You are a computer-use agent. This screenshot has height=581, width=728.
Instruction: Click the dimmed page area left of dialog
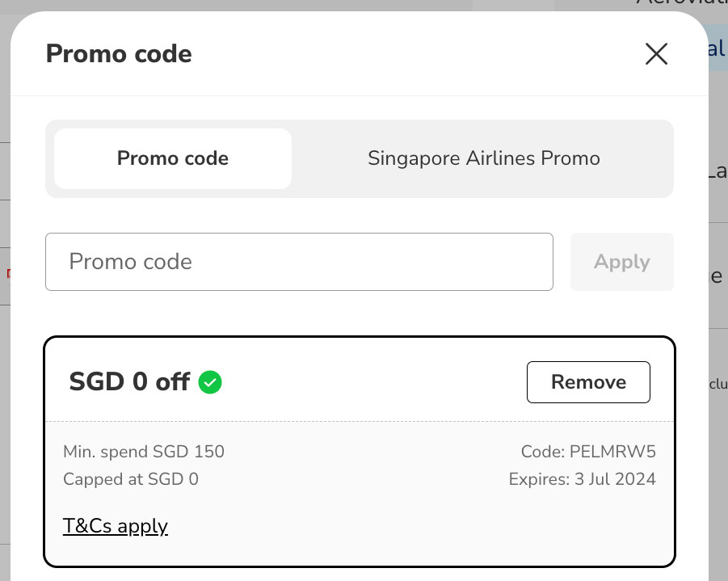pos(5,364)
